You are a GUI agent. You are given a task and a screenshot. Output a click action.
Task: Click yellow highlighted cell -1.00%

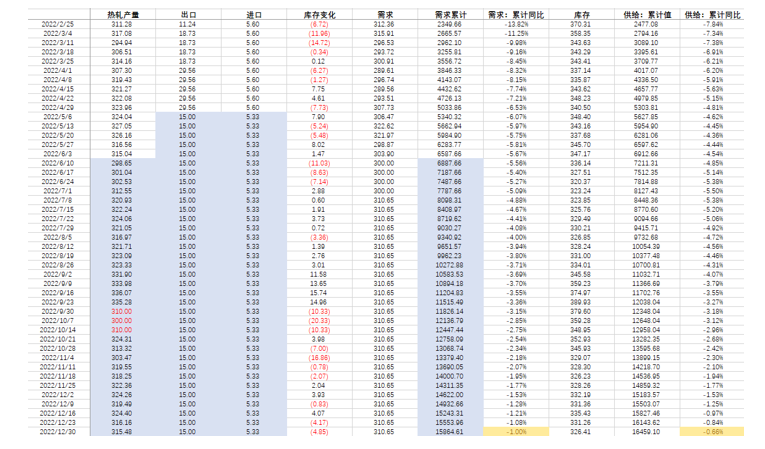pos(516,432)
